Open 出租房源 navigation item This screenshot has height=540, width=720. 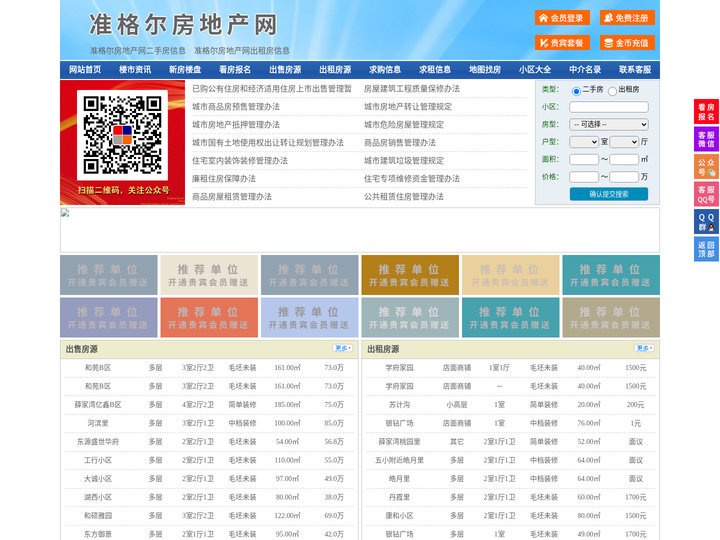[x=335, y=70]
